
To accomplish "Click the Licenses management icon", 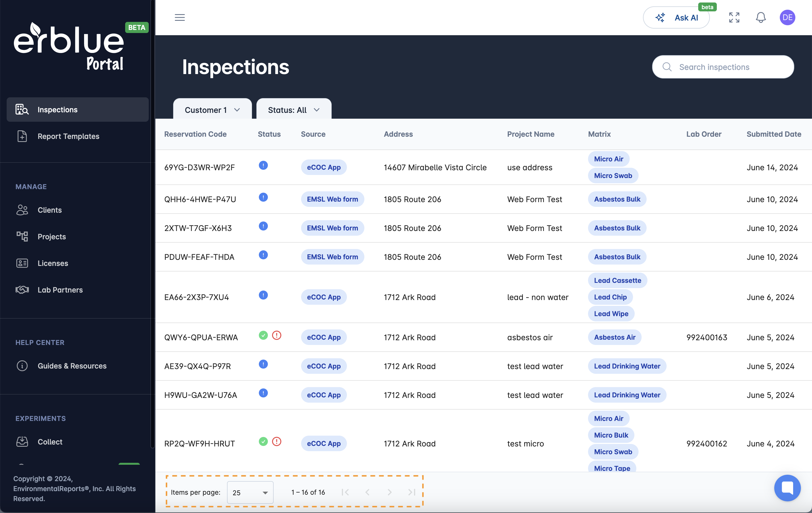I will (22, 263).
